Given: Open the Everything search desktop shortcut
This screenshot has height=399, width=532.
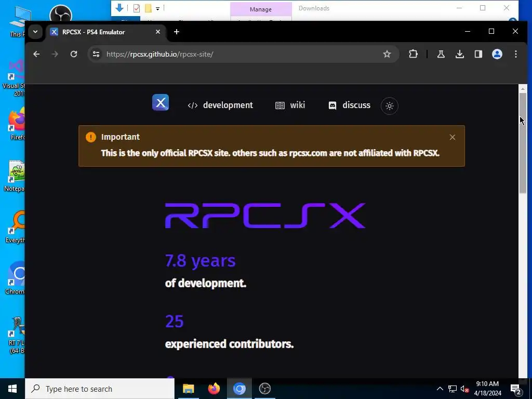Looking at the screenshot, I should click(x=15, y=228).
